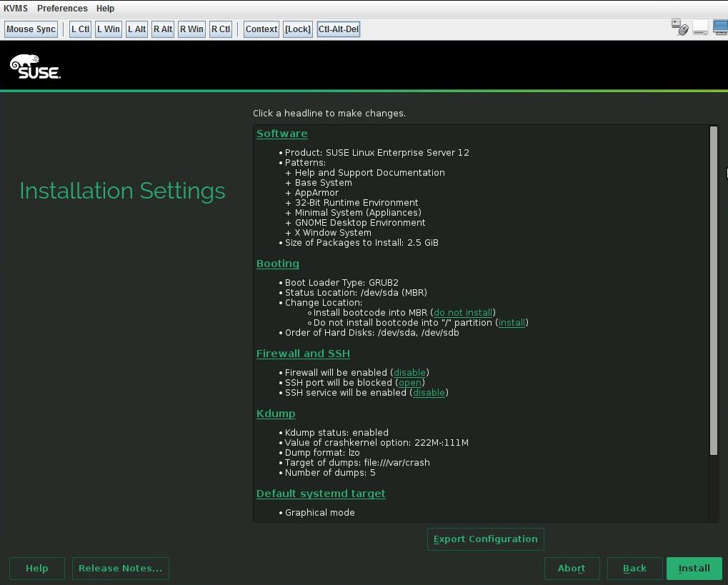The height and width of the screenshot is (585, 728).
Task: Click the Mouse Sync toolbar button
Action: pyautogui.click(x=31, y=29)
